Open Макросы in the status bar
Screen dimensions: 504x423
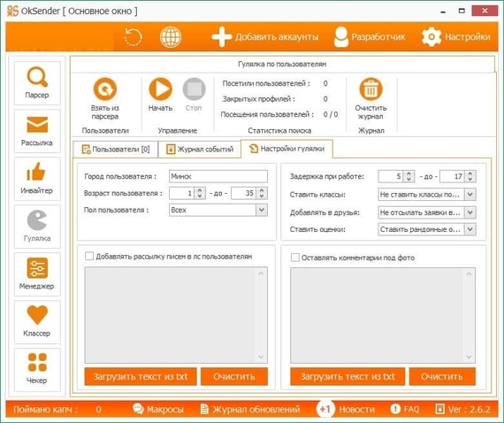pyautogui.click(x=158, y=409)
